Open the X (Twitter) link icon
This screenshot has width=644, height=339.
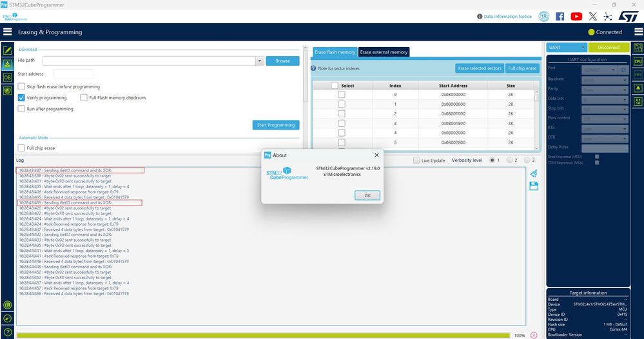point(592,16)
